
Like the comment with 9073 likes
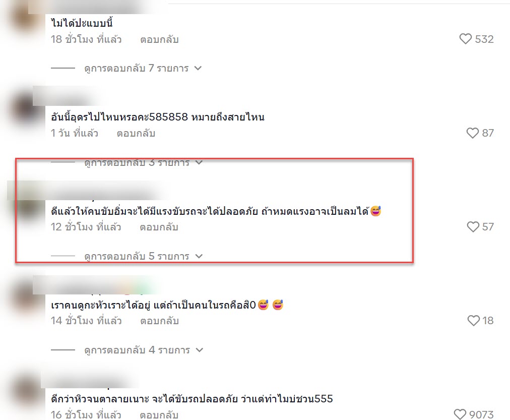[x=460, y=414]
